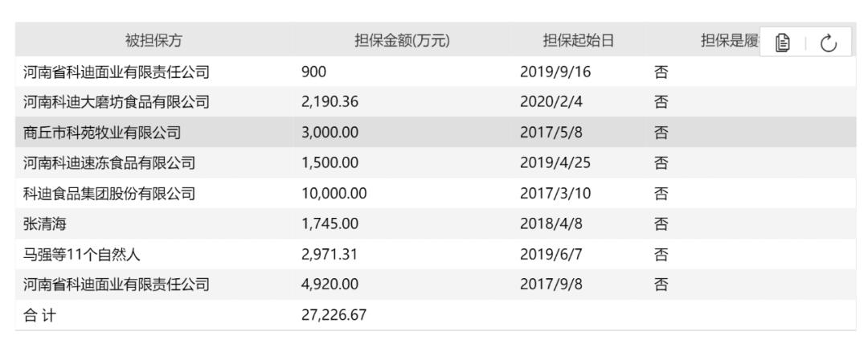Click the refresh icon
Viewport: 868px width, 340px height.
click(x=828, y=43)
